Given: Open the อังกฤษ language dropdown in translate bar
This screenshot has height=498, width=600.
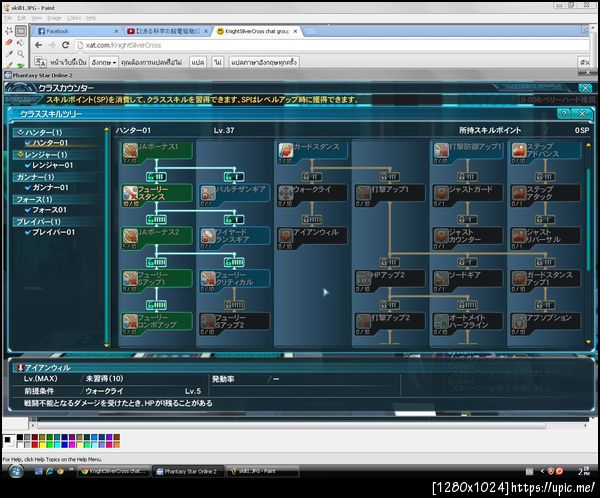Looking at the screenshot, I should tap(103, 62).
